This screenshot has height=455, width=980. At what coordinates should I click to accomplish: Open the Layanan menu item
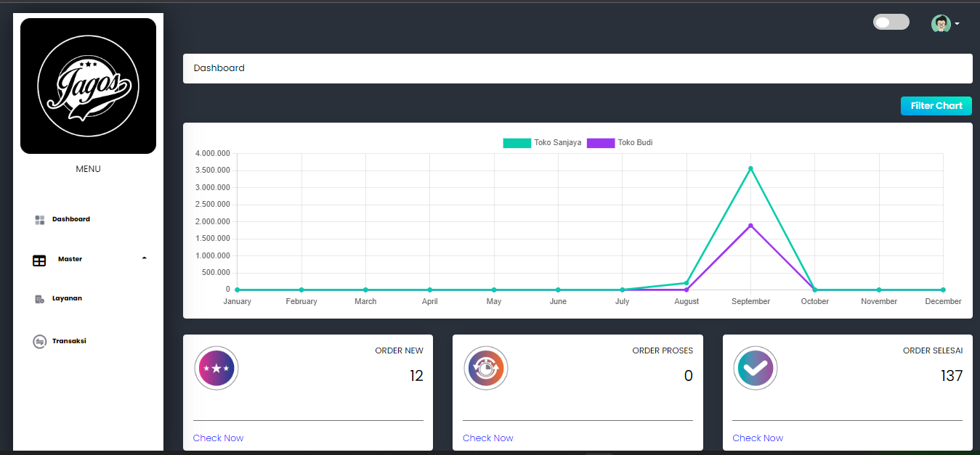point(67,298)
